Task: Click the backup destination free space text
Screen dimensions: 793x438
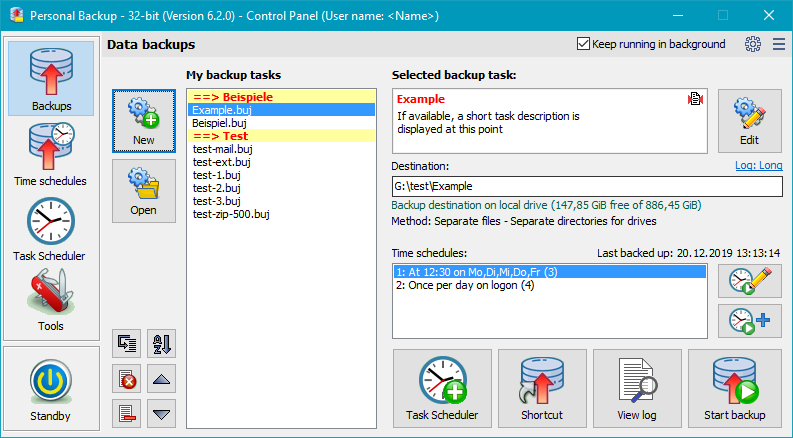Action: click(x=546, y=205)
